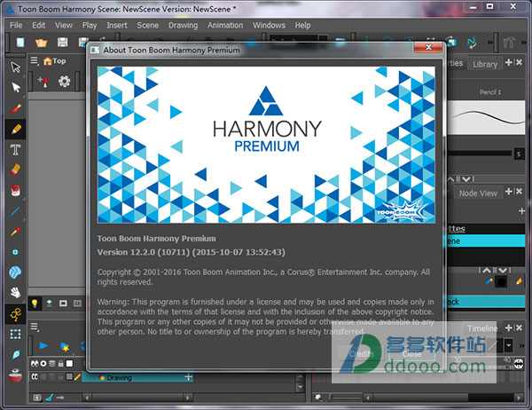Click the Open scene folder icon
The height and width of the screenshot is (410, 532).
tap(41, 43)
